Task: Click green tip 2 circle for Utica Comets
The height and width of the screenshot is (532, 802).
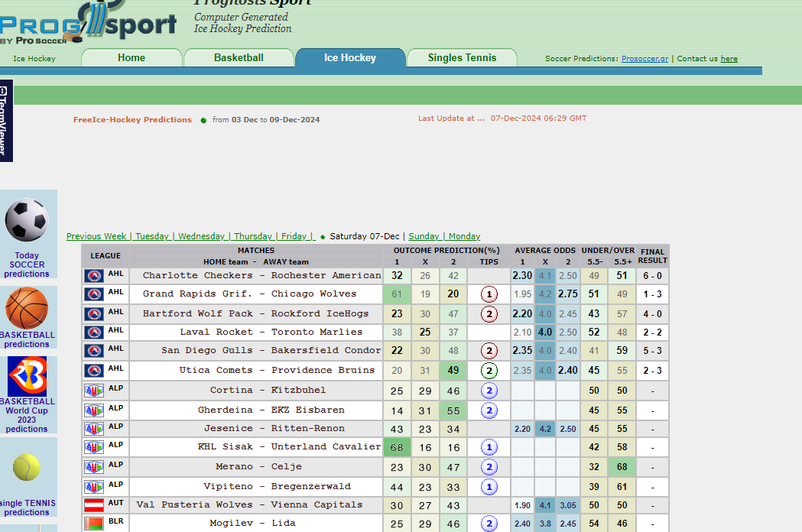Action: [489, 371]
